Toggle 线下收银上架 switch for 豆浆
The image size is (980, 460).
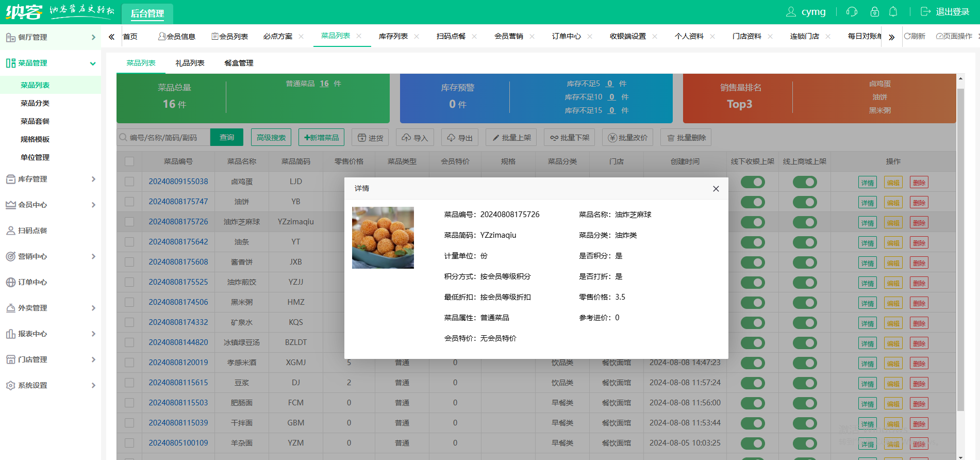(753, 383)
